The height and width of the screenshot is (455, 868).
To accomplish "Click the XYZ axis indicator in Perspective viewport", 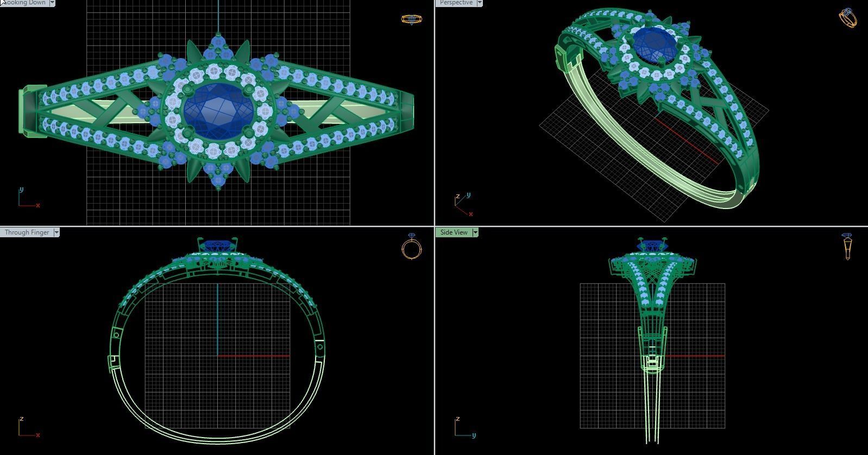I will tap(463, 204).
